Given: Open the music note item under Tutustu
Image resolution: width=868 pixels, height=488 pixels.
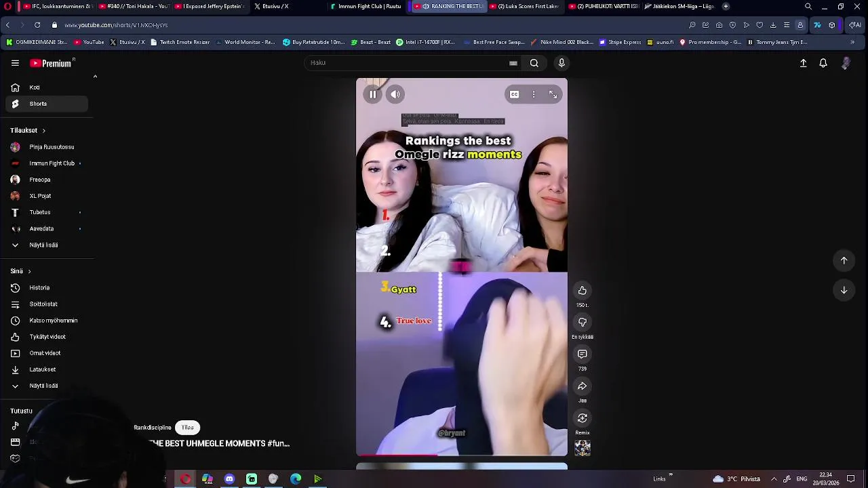Looking at the screenshot, I should click(x=15, y=426).
